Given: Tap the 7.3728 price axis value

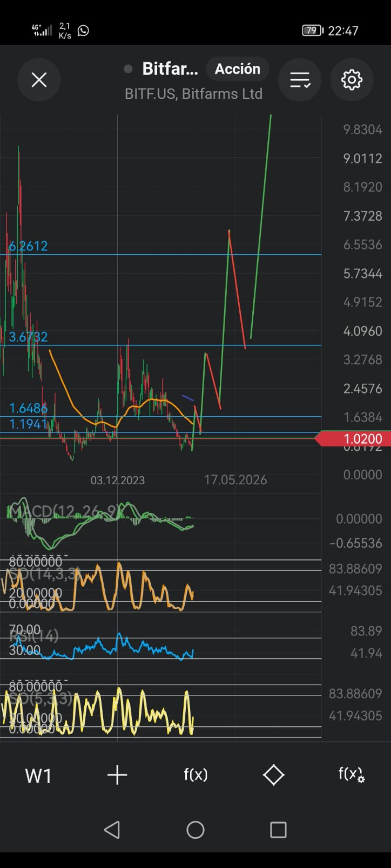Looking at the screenshot, I should 362,216.
